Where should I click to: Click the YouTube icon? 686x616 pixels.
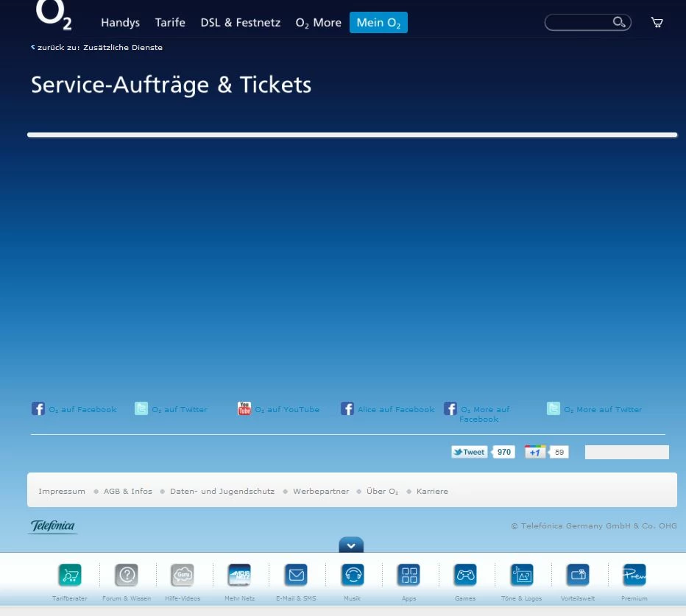(x=244, y=408)
